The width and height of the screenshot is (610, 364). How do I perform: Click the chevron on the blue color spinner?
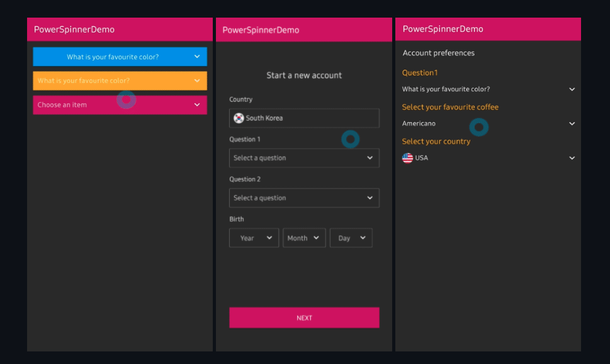coord(196,56)
